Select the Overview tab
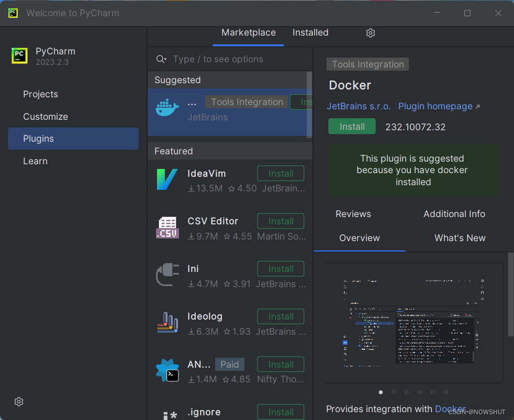Viewport: 514px width, 420px height. [x=360, y=238]
